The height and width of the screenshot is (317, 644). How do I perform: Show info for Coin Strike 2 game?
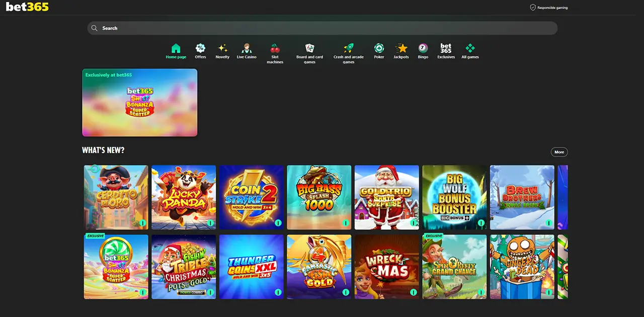278,223
